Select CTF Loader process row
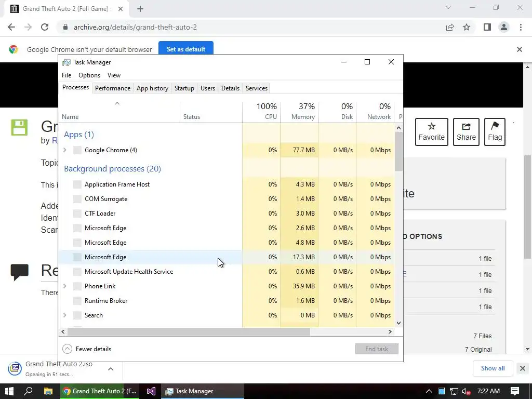Image resolution: width=532 pixels, height=399 pixels. (227, 214)
